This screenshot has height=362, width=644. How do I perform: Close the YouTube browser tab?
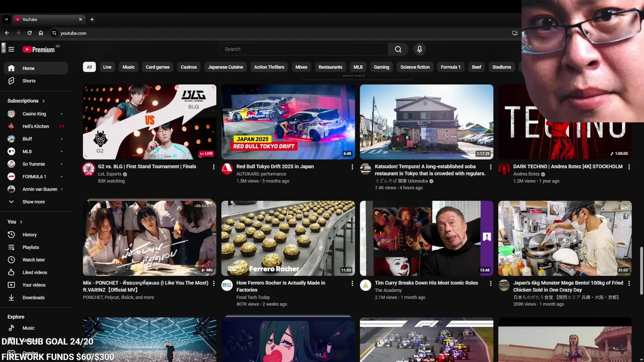80,20
